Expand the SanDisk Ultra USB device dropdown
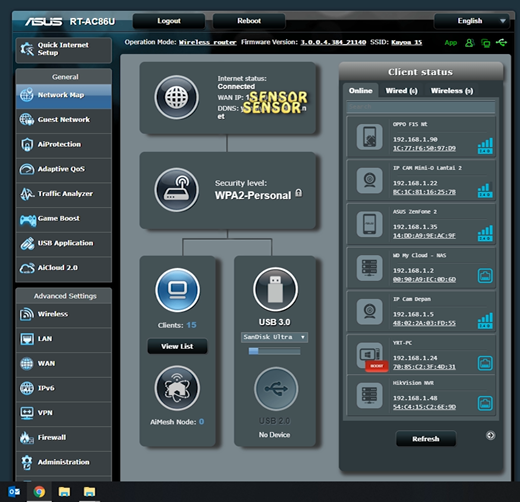The height and width of the screenshot is (502, 520). (x=274, y=337)
